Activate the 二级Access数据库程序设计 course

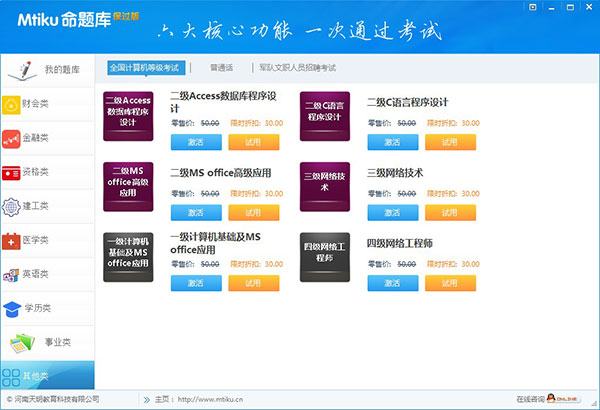coord(196,142)
